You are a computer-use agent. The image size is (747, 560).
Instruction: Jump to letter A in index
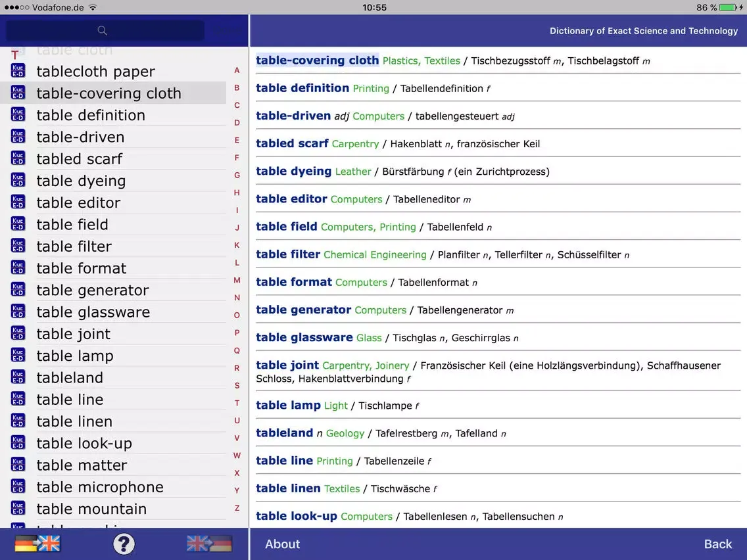pos(237,70)
